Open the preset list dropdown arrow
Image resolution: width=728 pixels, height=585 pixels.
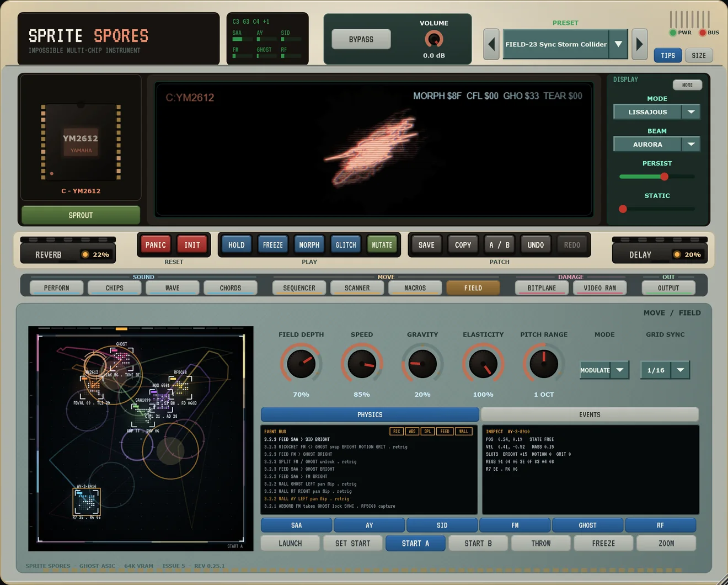(619, 44)
